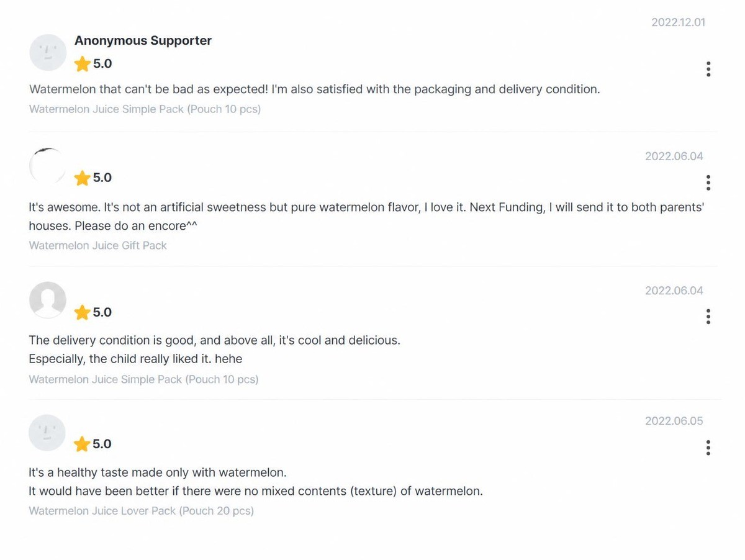Click the Anonymous Supporter avatar icon
This screenshot has width=745, height=560.
[48, 53]
